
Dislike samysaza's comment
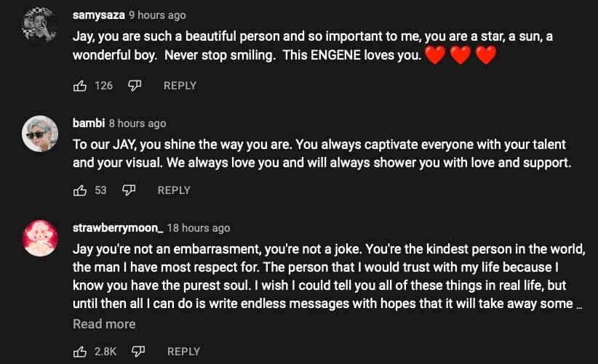point(135,86)
